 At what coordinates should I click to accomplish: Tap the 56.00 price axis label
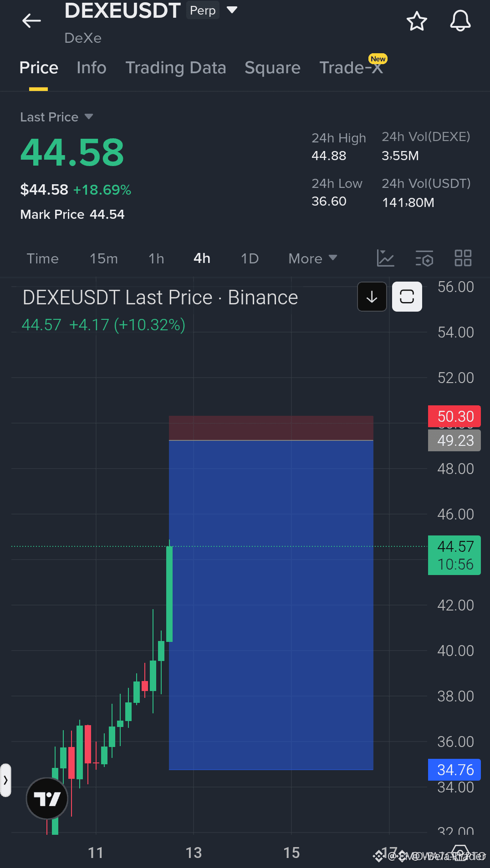[x=455, y=287]
